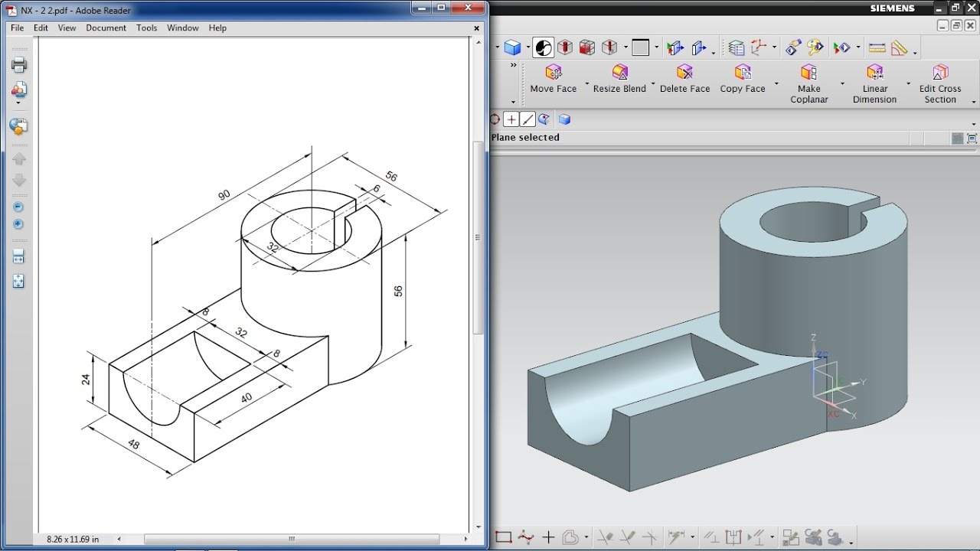Screen dimensions: 980x551
Task: Open the Tools menu in Adobe Reader
Action: (146, 28)
